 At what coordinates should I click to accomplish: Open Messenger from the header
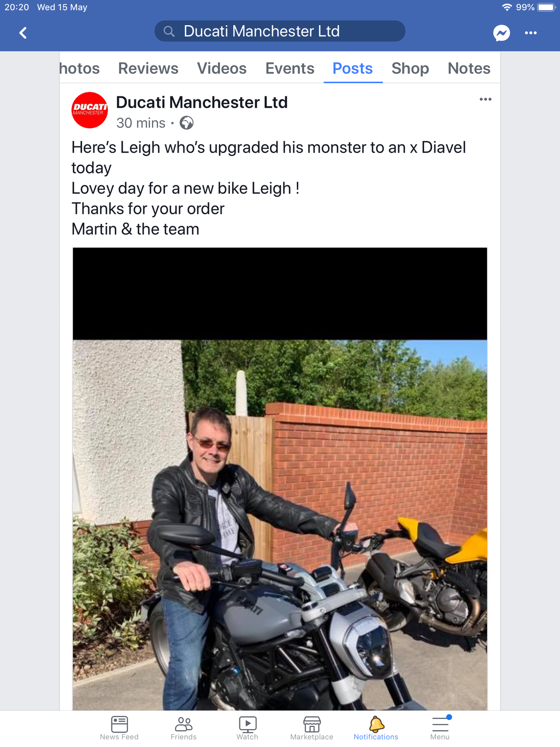tap(502, 33)
